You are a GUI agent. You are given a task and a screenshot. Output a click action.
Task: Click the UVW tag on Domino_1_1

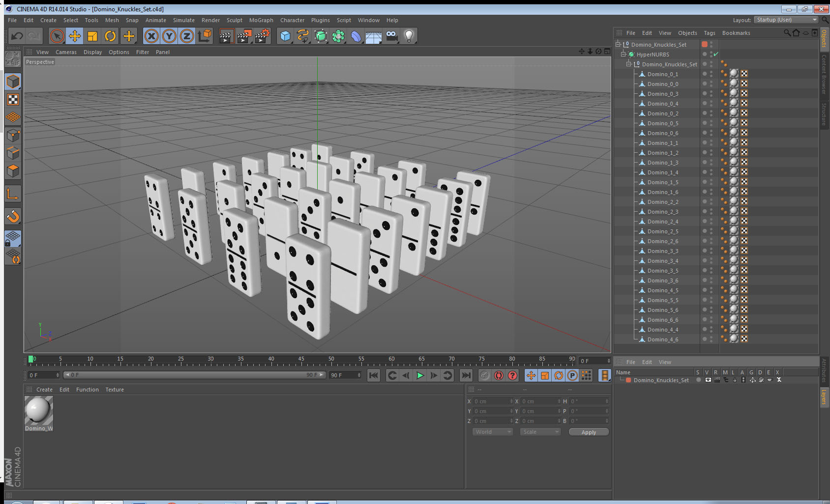click(x=744, y=142)
